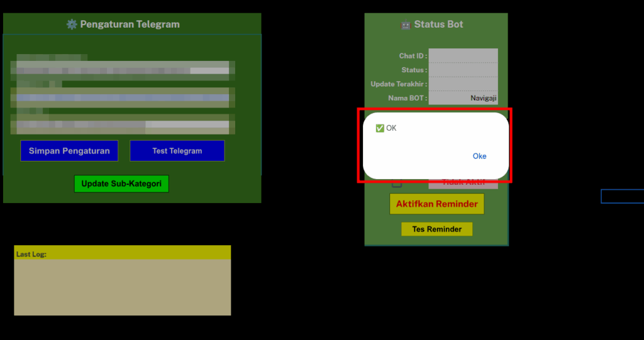Select the Chat ID value field

(463, 56)
